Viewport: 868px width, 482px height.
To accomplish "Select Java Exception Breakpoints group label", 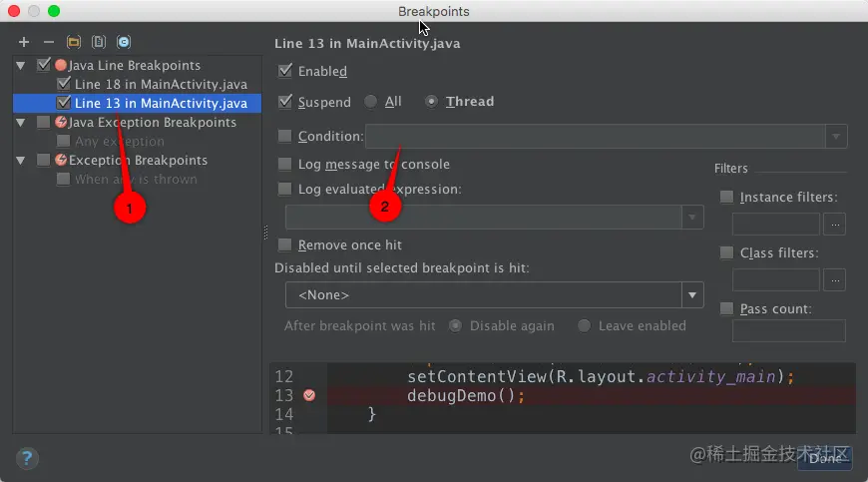I will coord(153,123).
